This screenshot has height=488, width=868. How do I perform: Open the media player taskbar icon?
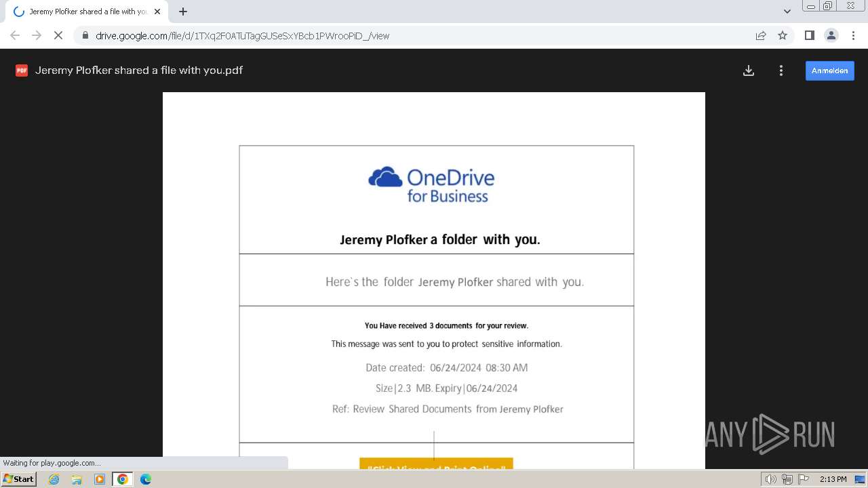coord(100,479)
